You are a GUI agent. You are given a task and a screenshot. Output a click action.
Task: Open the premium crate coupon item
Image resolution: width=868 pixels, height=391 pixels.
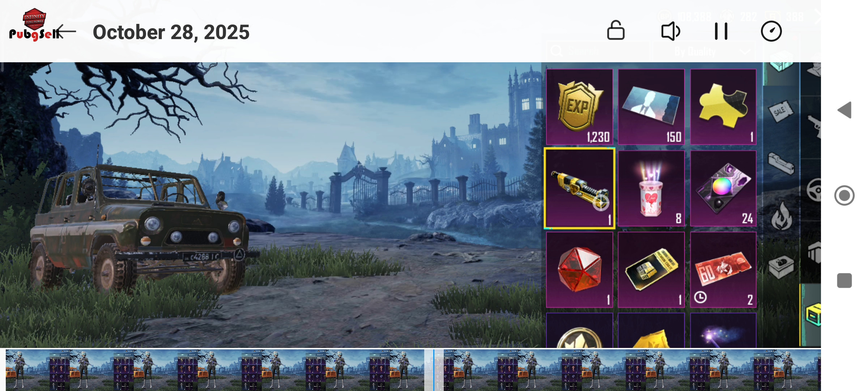coord(651,270)
